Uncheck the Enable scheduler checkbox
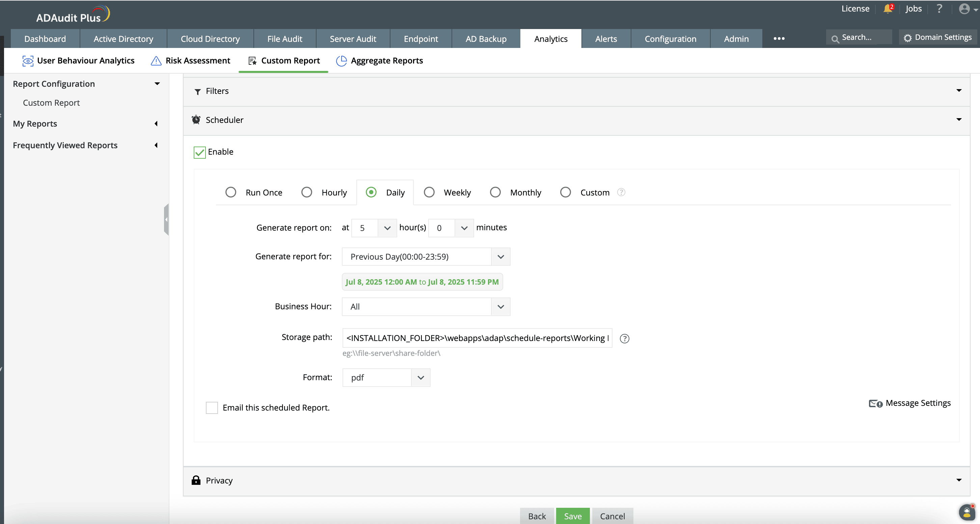The height and width of the screenshot is (524, 980). (199, 152)
